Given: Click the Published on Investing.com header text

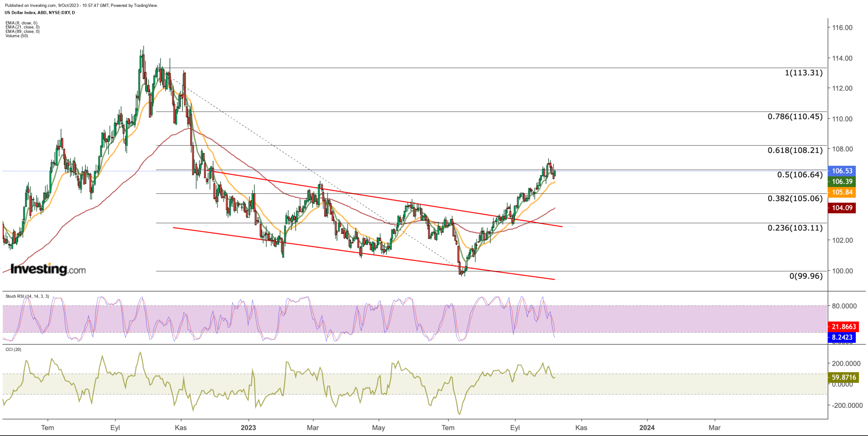Looking at the screenshot, I should tap(81, 5).
